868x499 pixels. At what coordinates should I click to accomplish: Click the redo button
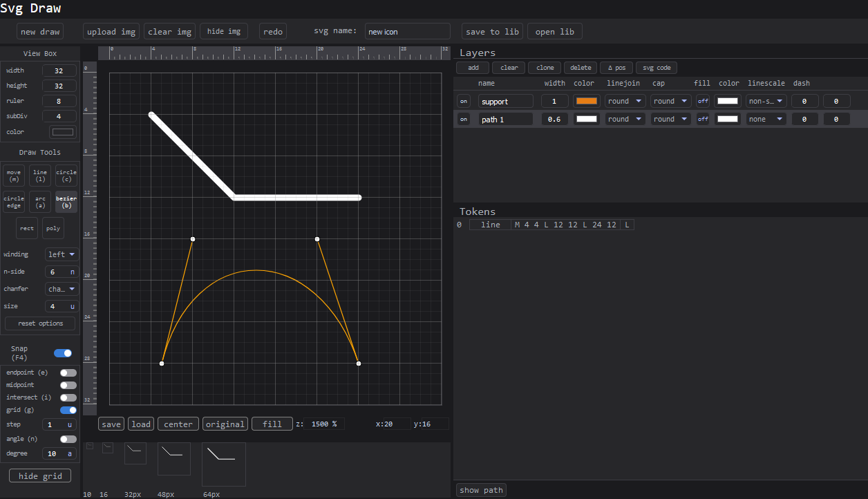click(x=273, y=32)
